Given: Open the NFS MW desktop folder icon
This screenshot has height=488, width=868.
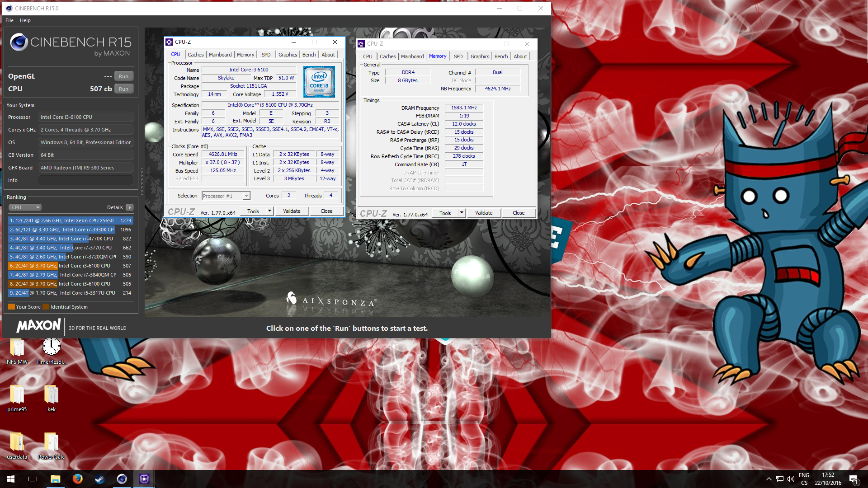Looking at the screenshot, I should click(x=17, y=352).
